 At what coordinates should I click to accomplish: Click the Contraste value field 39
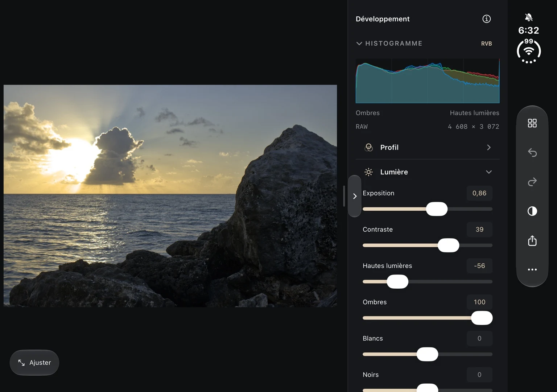pos(479,230)
